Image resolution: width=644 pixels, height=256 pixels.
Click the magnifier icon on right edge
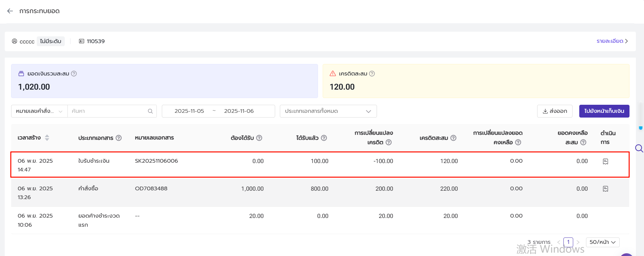pyautogui.click(x=639, y=149)
